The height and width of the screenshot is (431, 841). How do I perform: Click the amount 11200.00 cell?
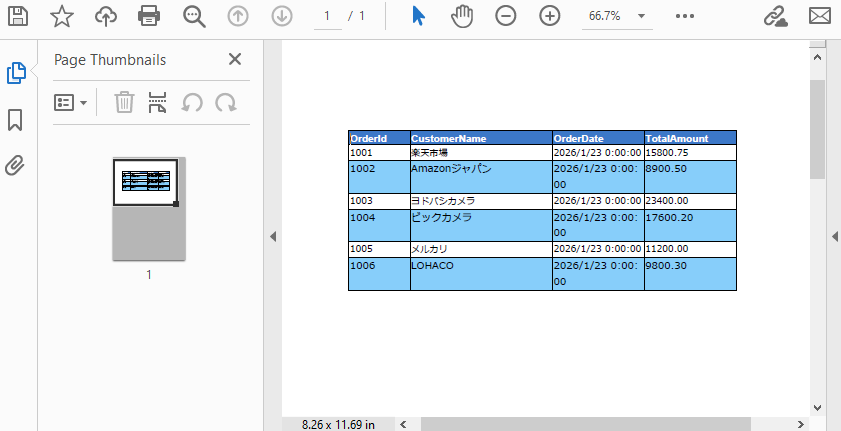click(690, 249)
